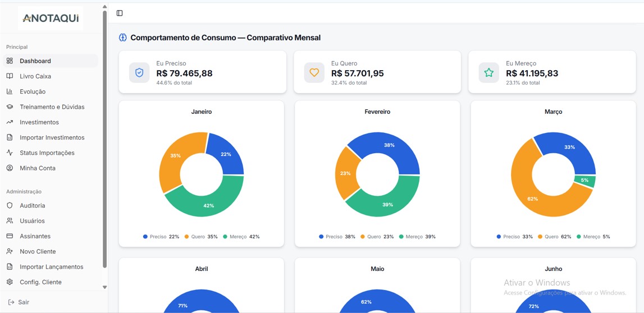The width and height of the screenshot is (644, 313).
Task: Click the Status Importações pulse icon
Action: [10, 153]
